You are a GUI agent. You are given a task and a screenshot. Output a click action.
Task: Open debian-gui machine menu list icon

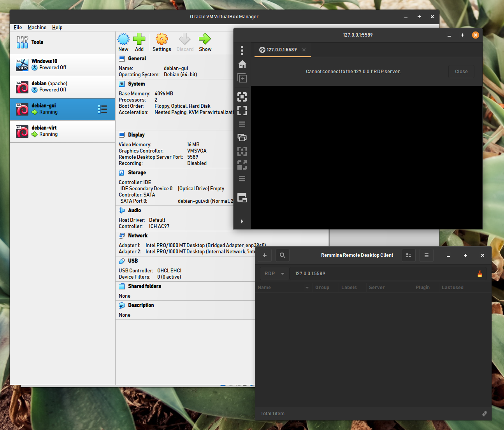click(x=102, y=109)
